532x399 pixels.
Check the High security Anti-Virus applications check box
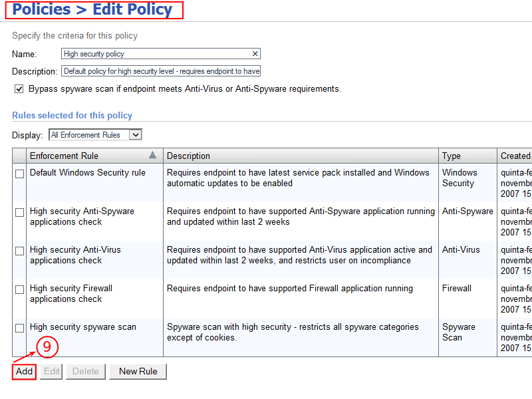point(20,251)
